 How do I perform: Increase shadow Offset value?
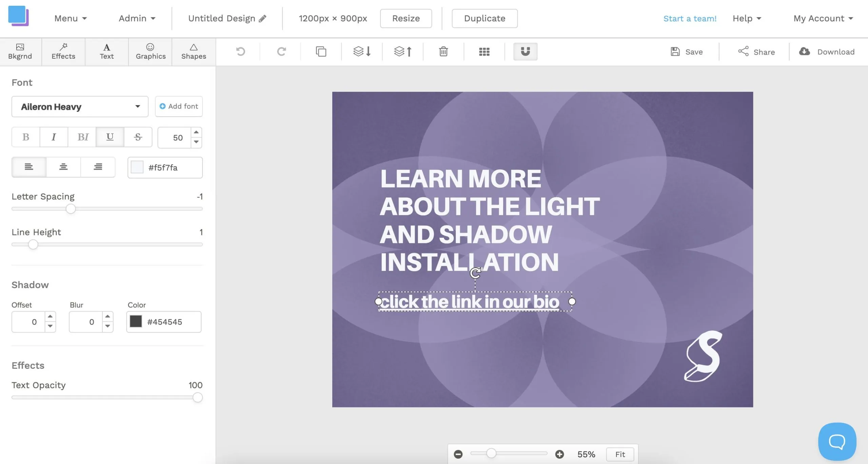(50, 317)
